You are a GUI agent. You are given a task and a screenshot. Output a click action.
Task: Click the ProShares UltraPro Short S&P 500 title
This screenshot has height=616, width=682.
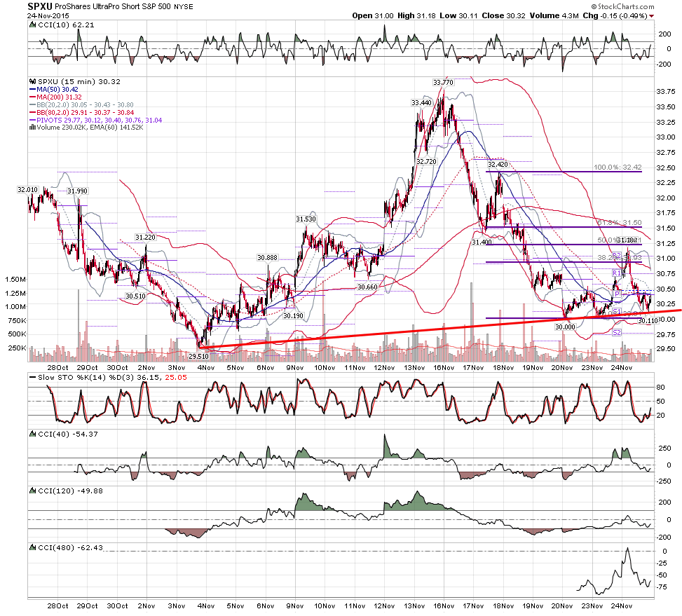113,6
